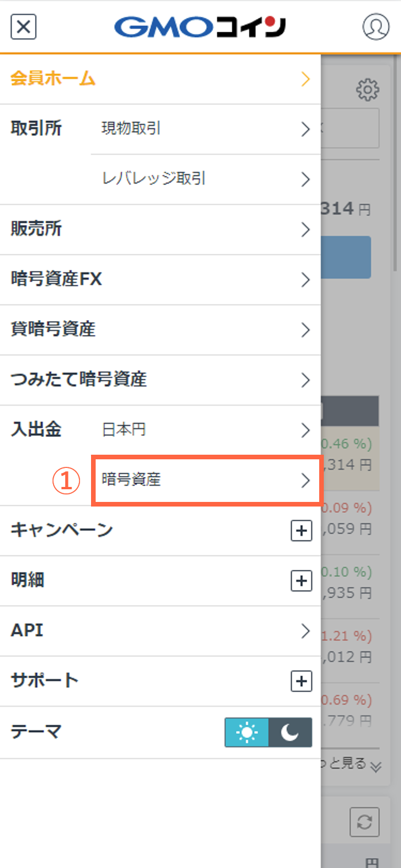Image resolution: width=401 pixels, height=868 pixels.
Task: Close the side menu with X icon
Action: 24,26
